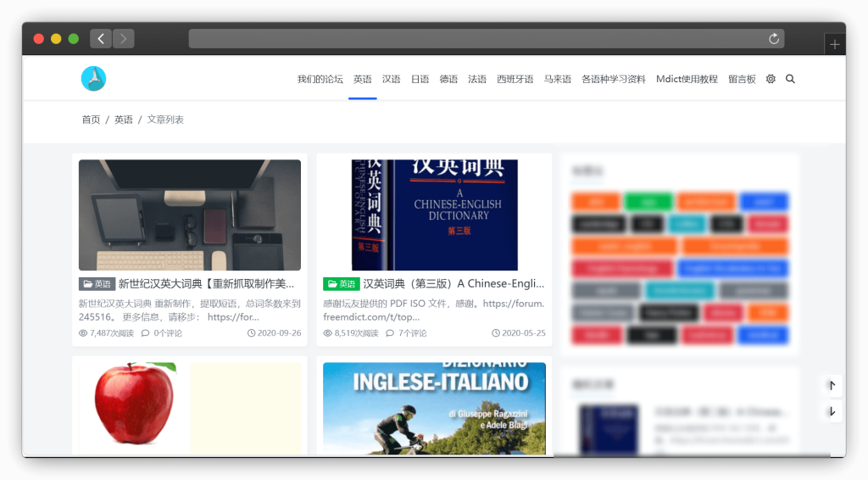Click the 首页 breadcrumb link
Viewport: 868px width, 480px height.
tap(91, 120)
